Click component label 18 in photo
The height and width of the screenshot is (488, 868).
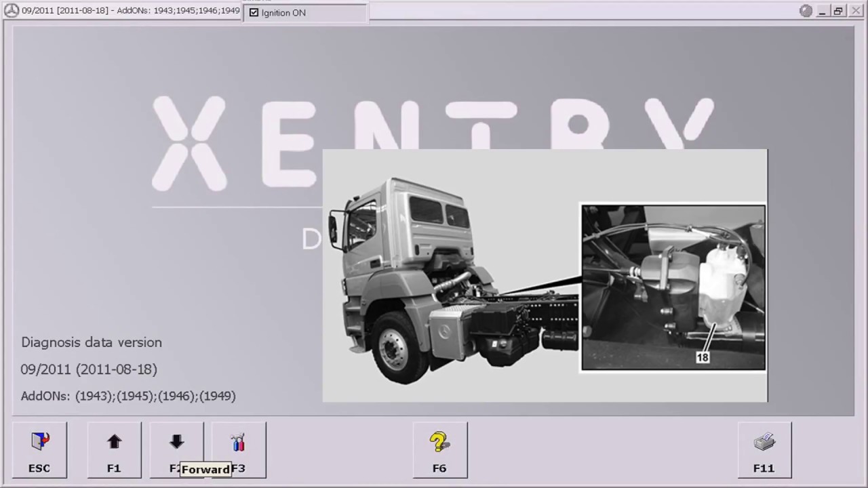coord(702,357)
